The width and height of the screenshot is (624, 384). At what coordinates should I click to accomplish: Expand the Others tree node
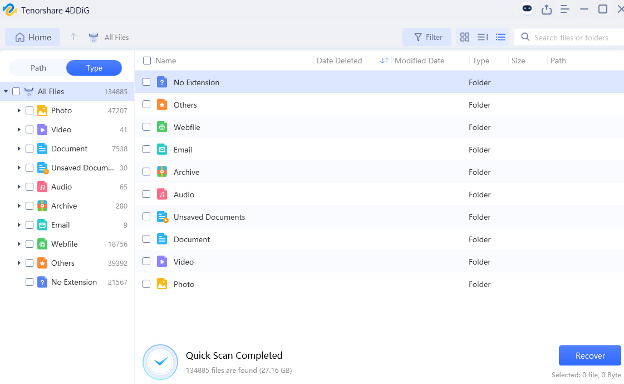(x=19, y=263)
